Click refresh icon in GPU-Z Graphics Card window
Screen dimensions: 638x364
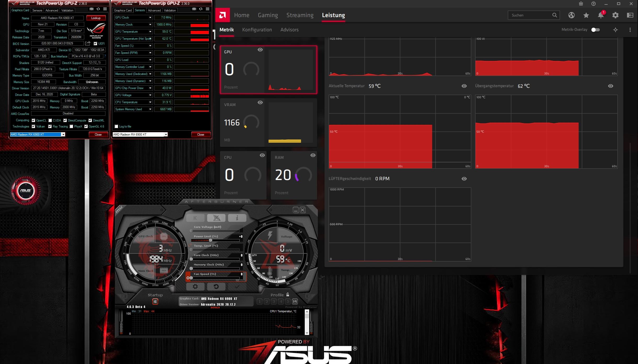point(98,9)
